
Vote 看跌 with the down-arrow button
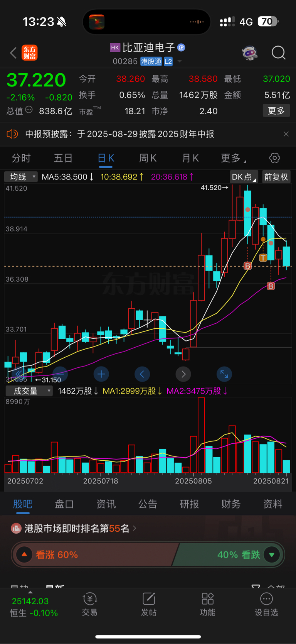pos(272,554)
